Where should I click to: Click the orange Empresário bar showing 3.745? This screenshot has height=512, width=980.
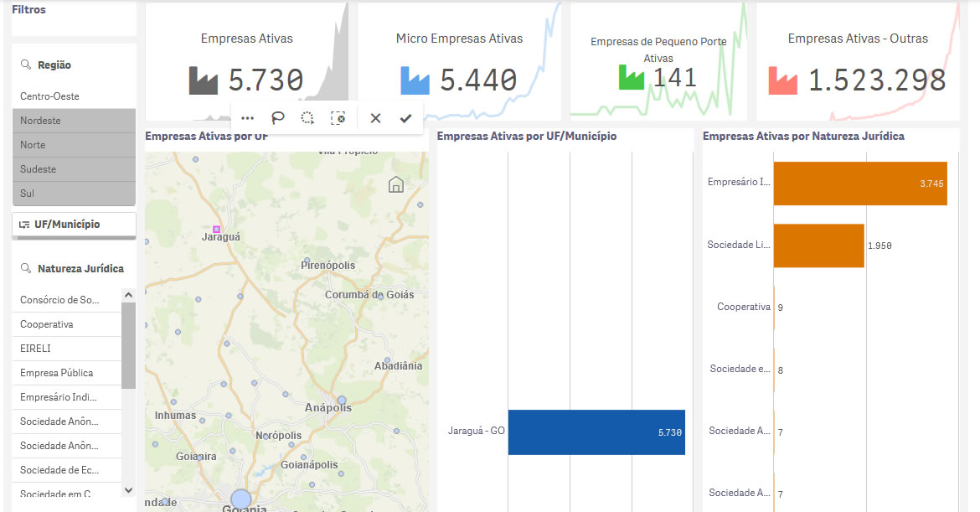(859, 184)
